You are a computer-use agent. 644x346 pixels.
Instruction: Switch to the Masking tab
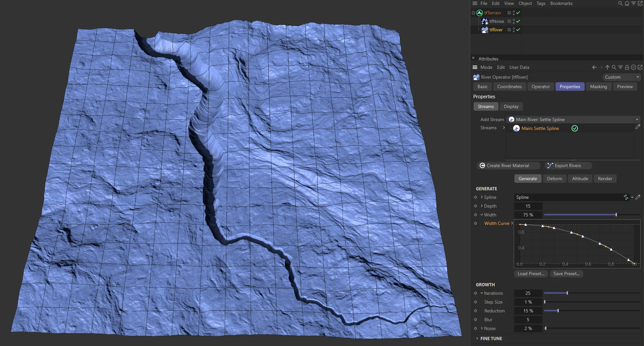[x=598, y=86]
